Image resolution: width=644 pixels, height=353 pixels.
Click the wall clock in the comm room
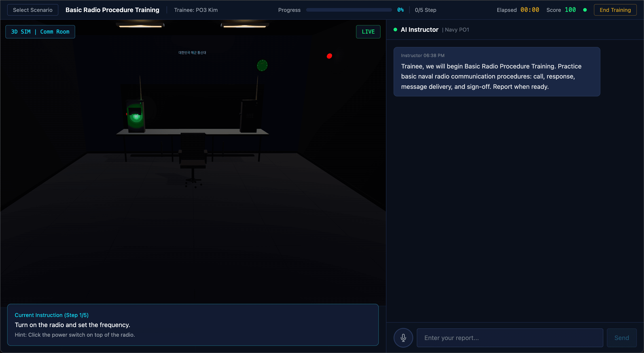coord(262,65)
